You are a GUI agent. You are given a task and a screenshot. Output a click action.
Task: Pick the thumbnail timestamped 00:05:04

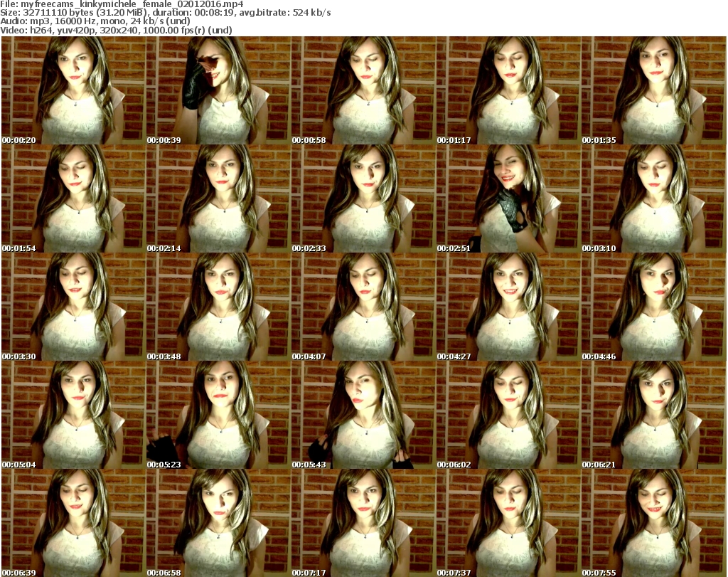coord(73,415)
